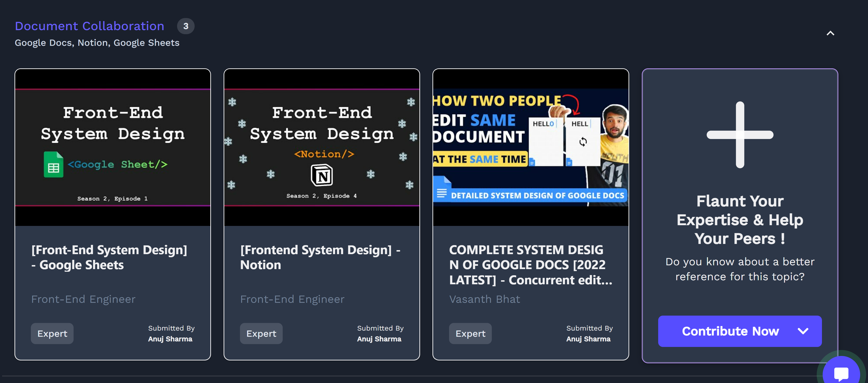
Task: Click Season 2, Episode 1 caption
Action: pos(113,198)
